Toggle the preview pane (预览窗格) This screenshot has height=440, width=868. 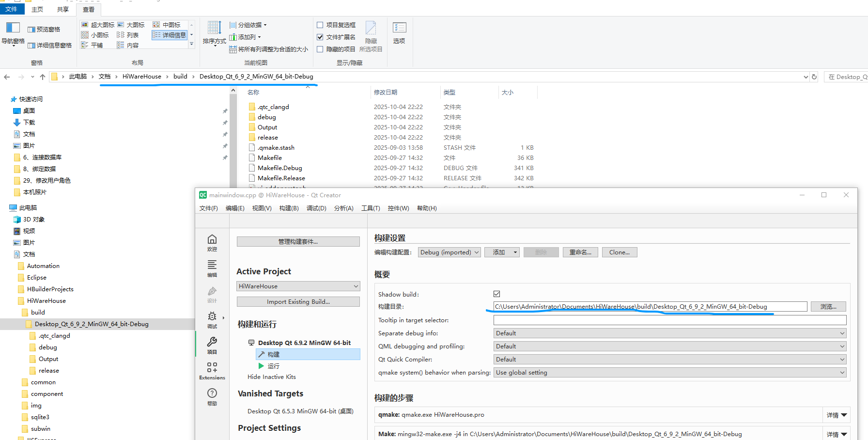click(x=44, y=30)
